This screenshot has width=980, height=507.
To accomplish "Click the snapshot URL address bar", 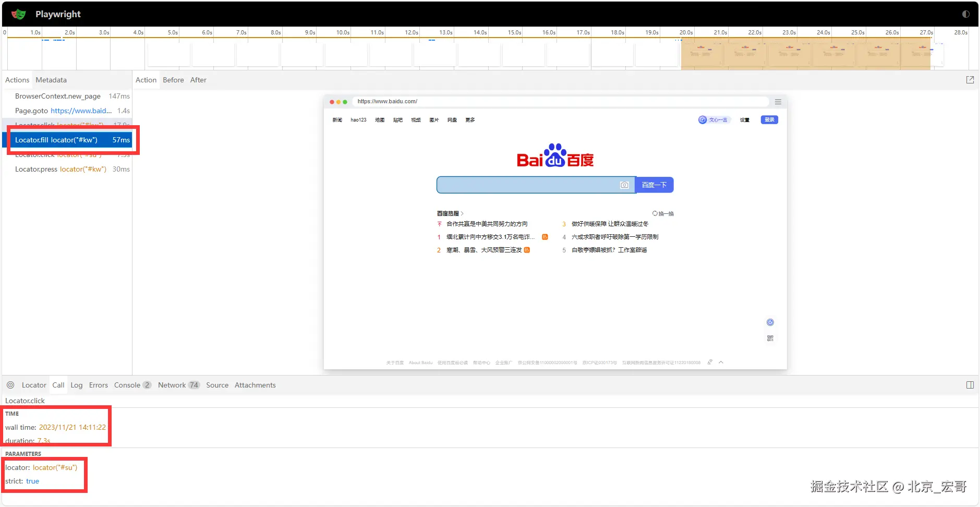I will click(561, 101).
